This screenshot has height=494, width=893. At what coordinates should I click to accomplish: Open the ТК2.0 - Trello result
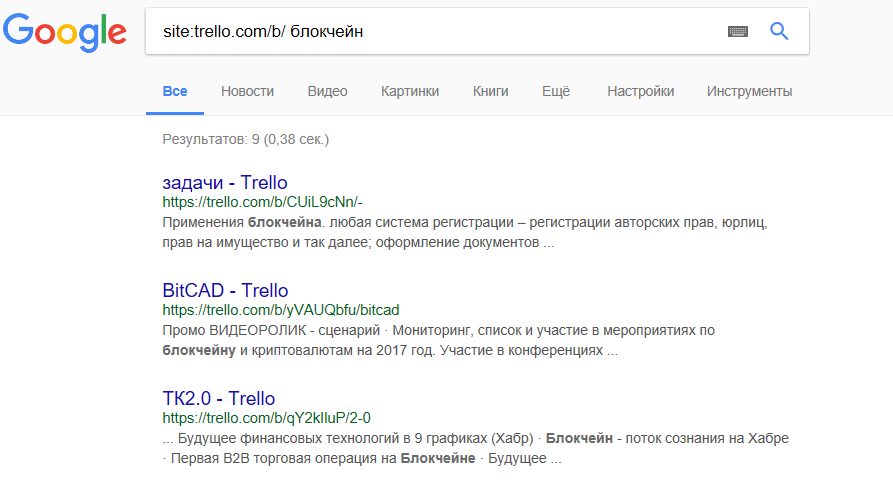(x=218, y=399)
